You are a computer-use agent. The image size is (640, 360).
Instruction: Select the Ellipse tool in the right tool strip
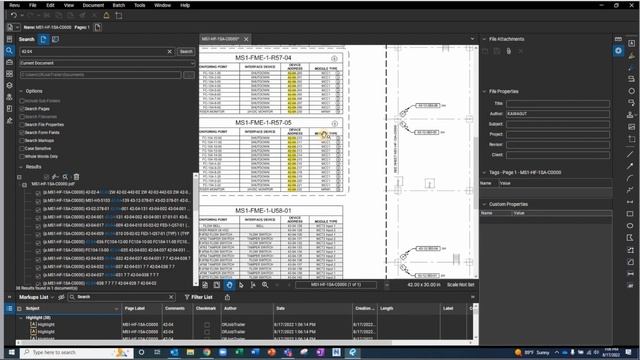point(631,226)
